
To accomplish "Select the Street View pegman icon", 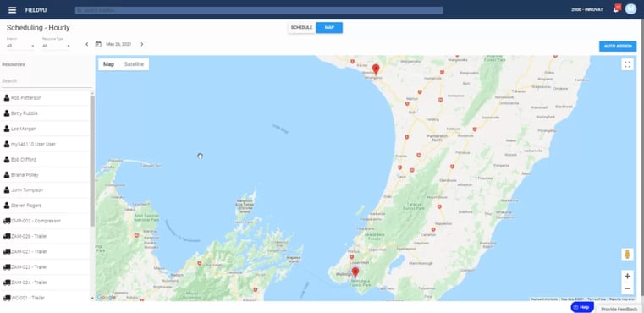I will 627,255.
